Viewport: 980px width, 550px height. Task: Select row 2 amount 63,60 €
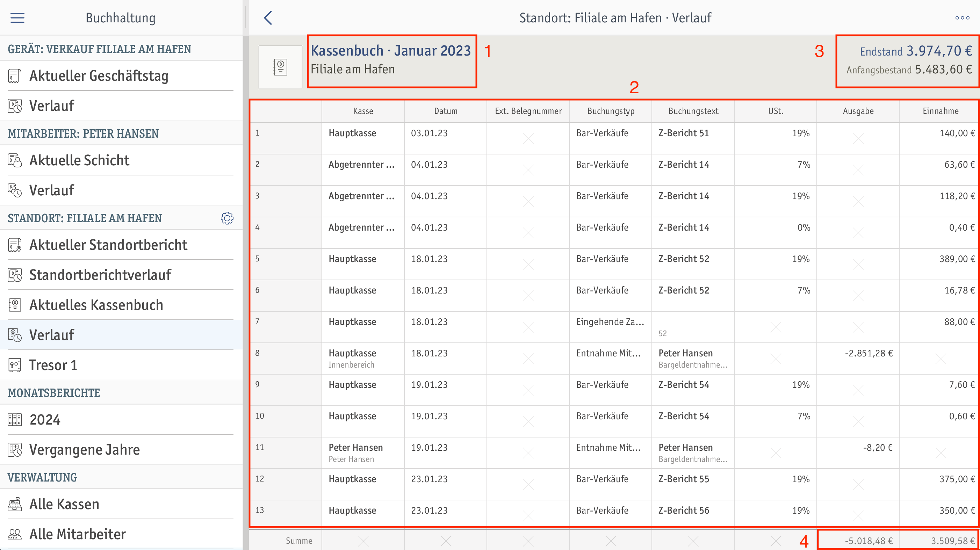click(959, 165)
